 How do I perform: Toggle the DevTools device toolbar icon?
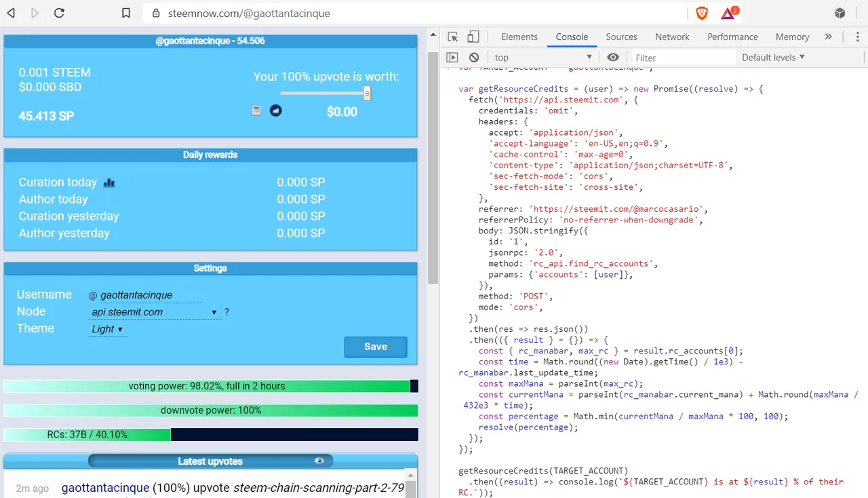pyautogui.click(x=473, y=37)
